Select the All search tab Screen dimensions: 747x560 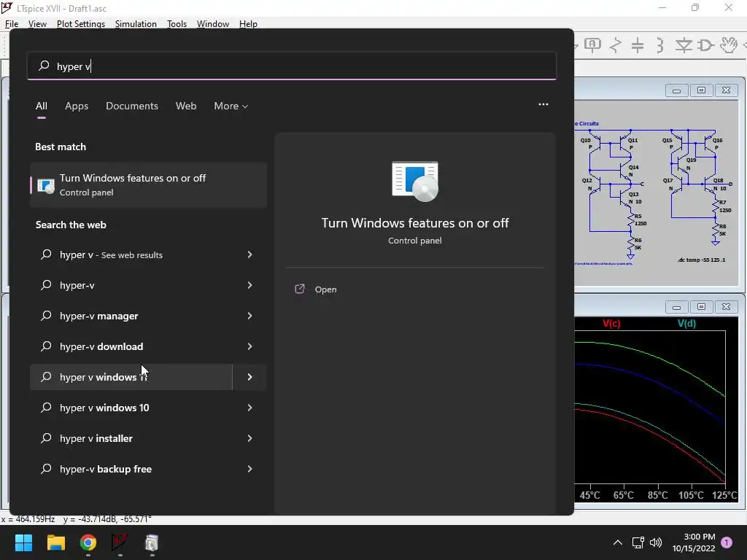point(42,106)
